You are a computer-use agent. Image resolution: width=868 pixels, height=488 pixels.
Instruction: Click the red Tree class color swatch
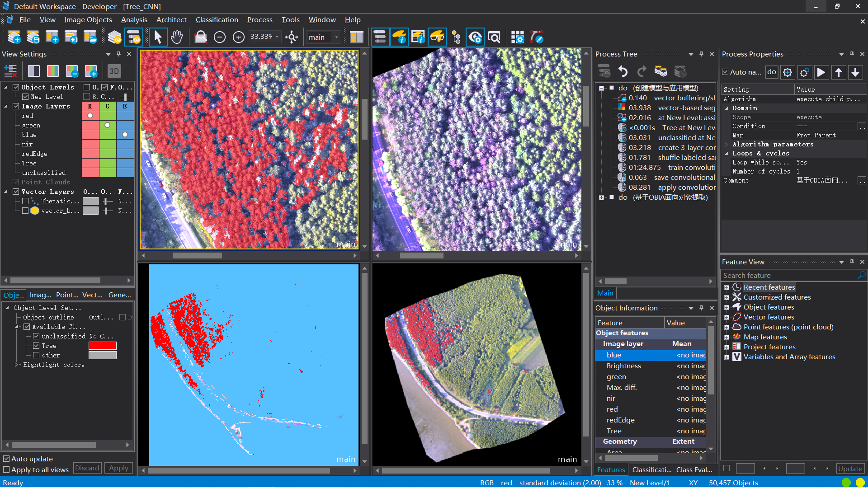click(103, 346)
